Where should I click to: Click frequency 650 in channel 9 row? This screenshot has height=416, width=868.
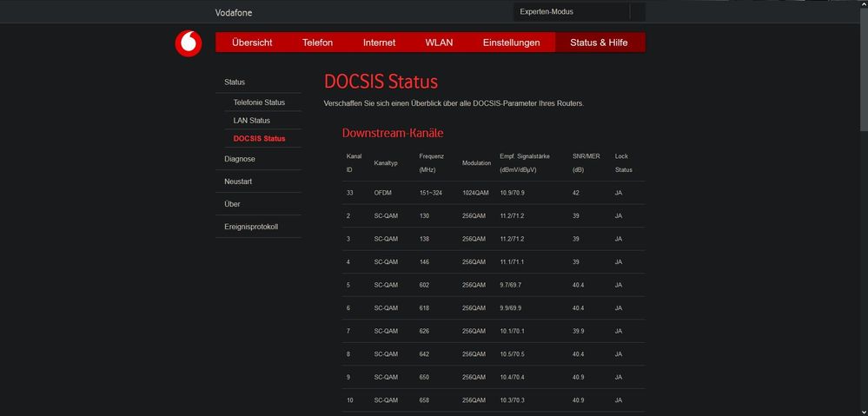(425, 377)
